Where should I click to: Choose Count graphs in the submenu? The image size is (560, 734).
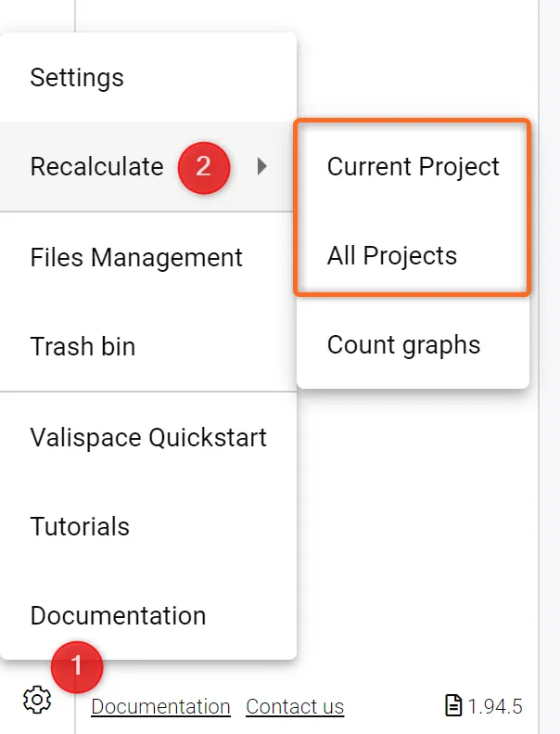tap(404, 345)
